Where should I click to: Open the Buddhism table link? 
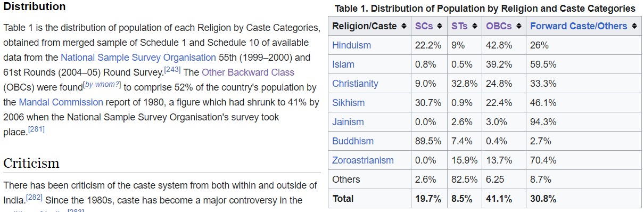click(x=353, y=141)
